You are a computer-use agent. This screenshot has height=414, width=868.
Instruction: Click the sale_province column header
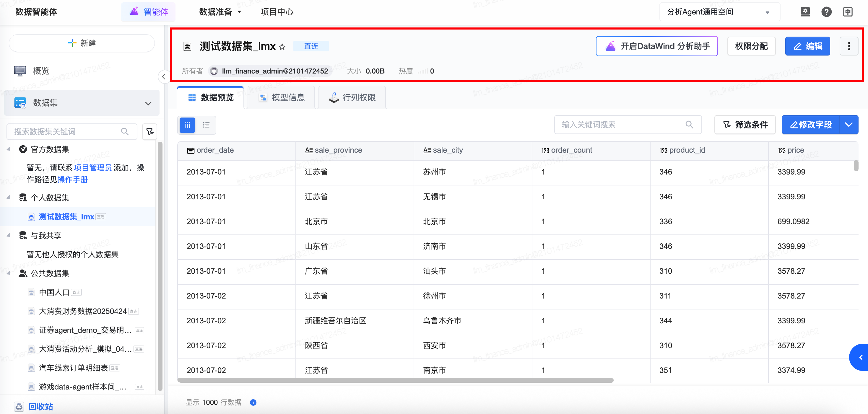355,150
